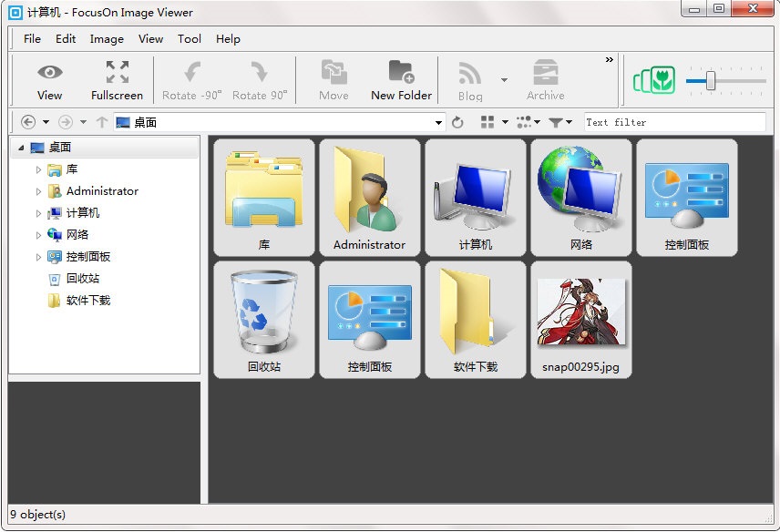
Task: Open the Tool menu
Action: point(189,39)
